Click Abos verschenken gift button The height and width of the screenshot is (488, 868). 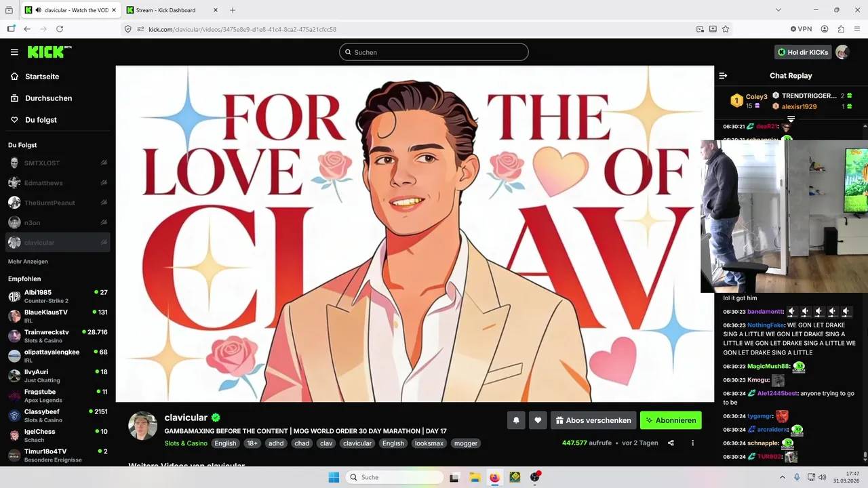pyautogui.click(x=593, y=420)
